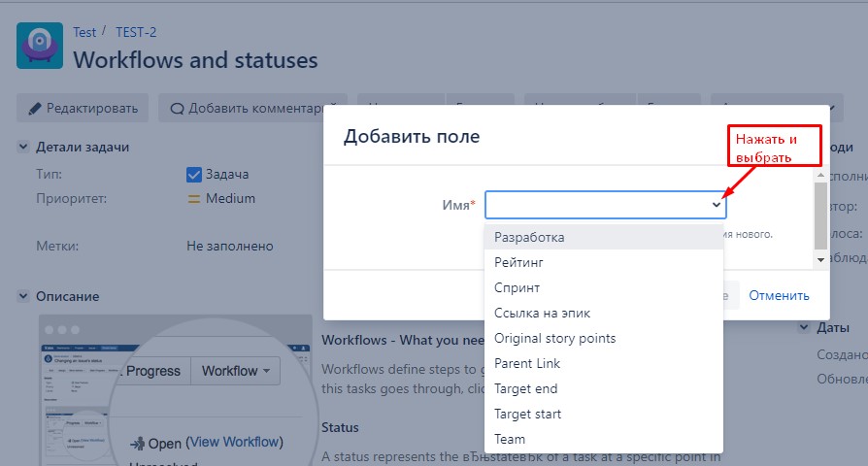The width and height of the screenshot is (868, 466).
Task: Select Разработка from the list
Action: point(603,237)
